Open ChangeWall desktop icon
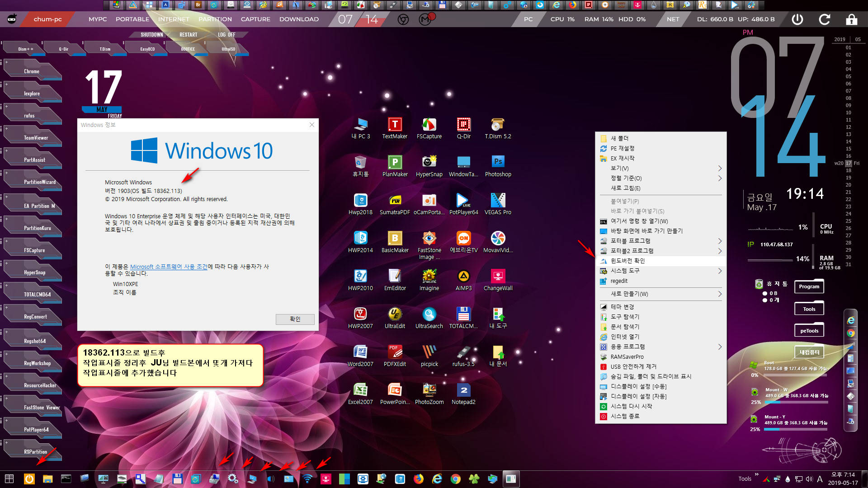 point(498,280)
